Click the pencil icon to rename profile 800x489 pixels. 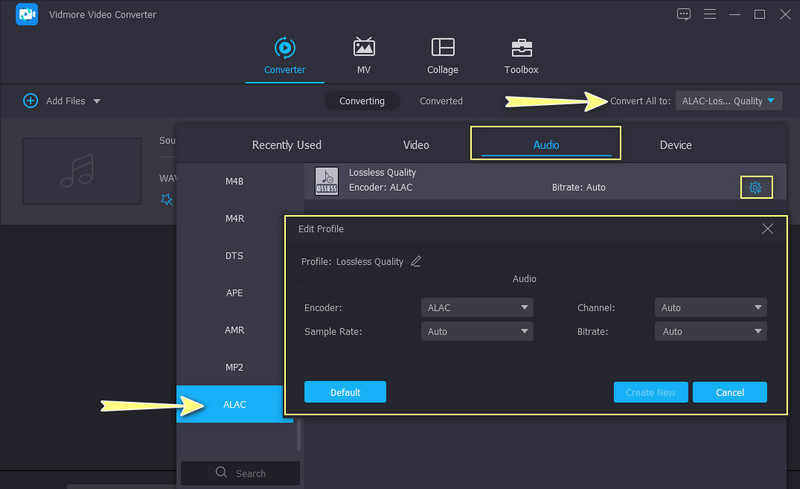pyautogui.click(x=416, y=262)
